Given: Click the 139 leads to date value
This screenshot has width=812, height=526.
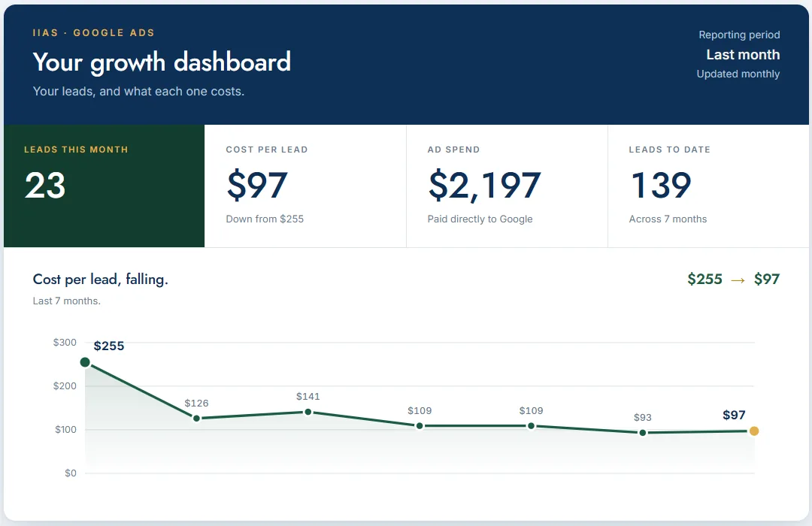Looking at the screenshot, I should [662, 186].
